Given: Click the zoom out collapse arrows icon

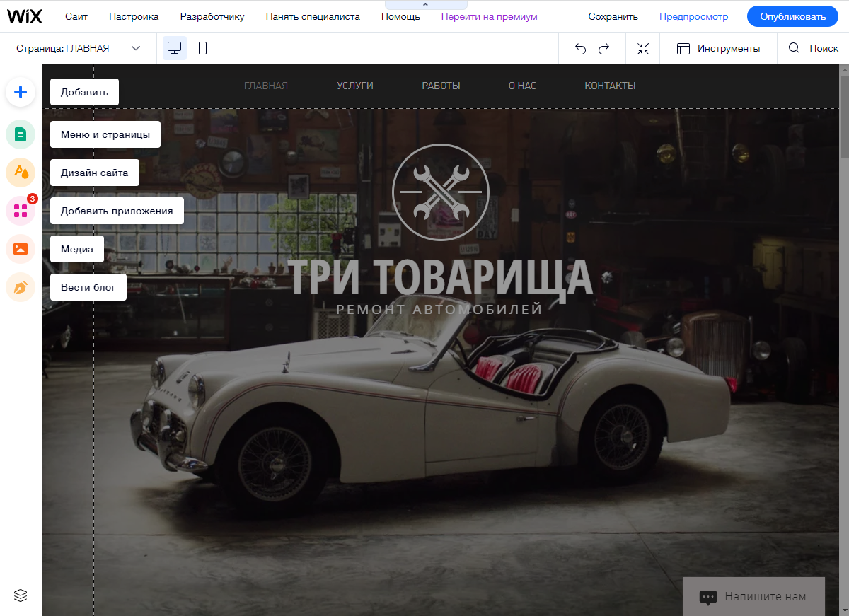Looking at the screenshot, I should tap(642, 49).
